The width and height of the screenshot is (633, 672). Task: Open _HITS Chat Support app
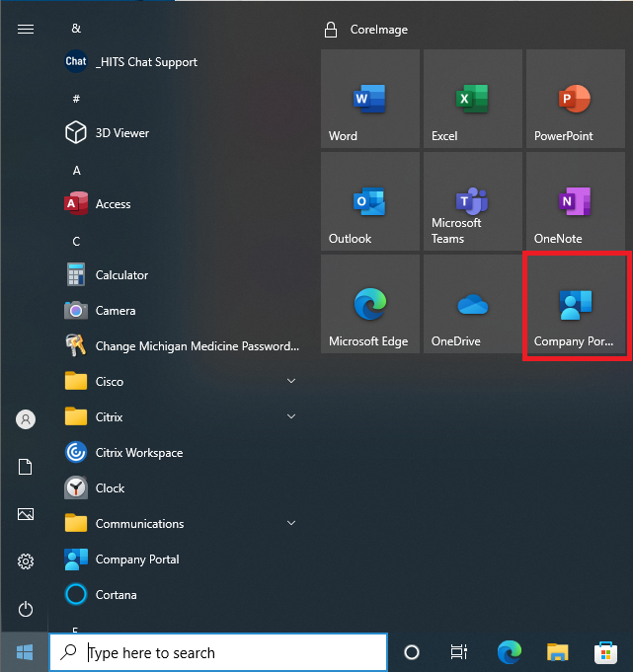[x=180, y=62]
